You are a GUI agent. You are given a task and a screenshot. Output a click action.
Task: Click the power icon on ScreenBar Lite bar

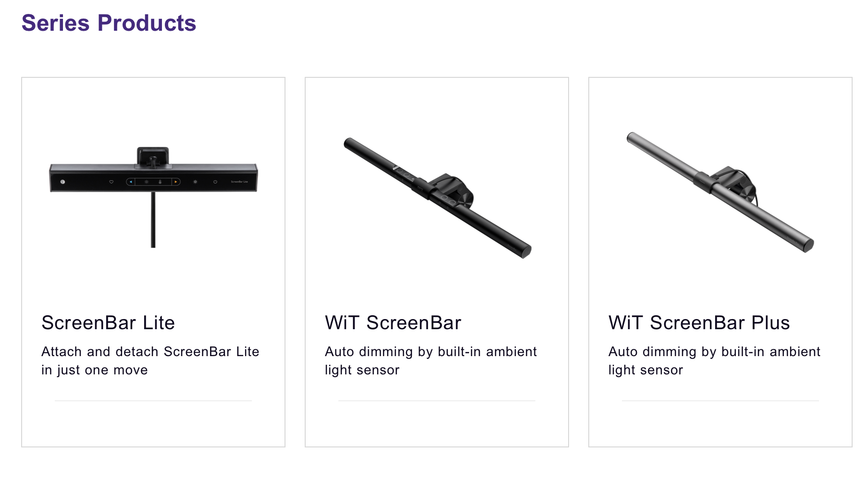215,182
